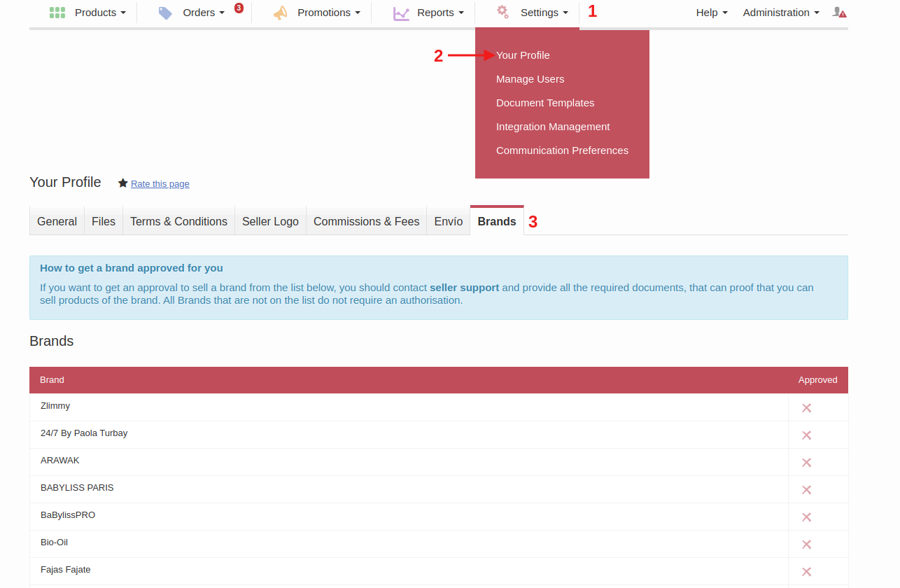This screenshot has height=588, width=900.
Task: Click the Zlimmy brand row
Action: [439, 407]
